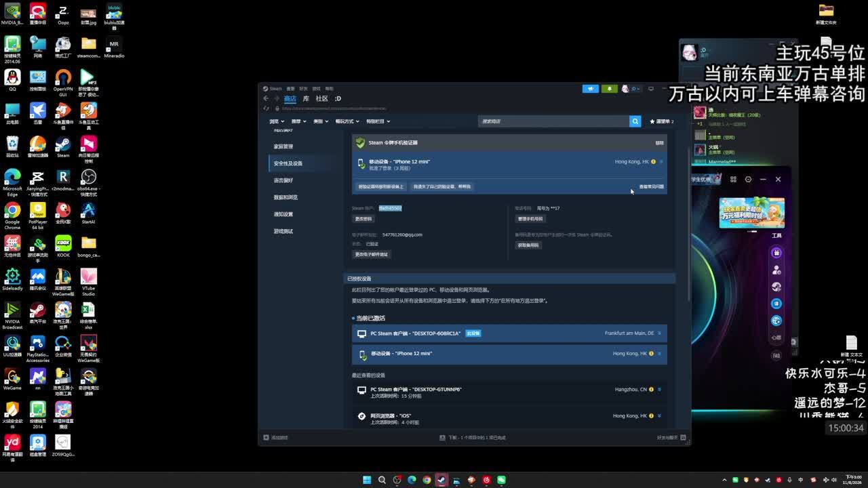The width and height of the screenshot is (868, 488).
Task: Click the Steam page URL address text
Action: pos(334,108)
